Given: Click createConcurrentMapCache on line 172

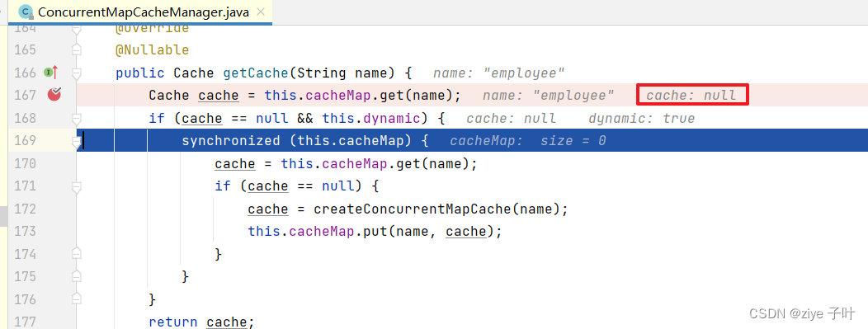Looking at the screenshot, I should 413,209.
